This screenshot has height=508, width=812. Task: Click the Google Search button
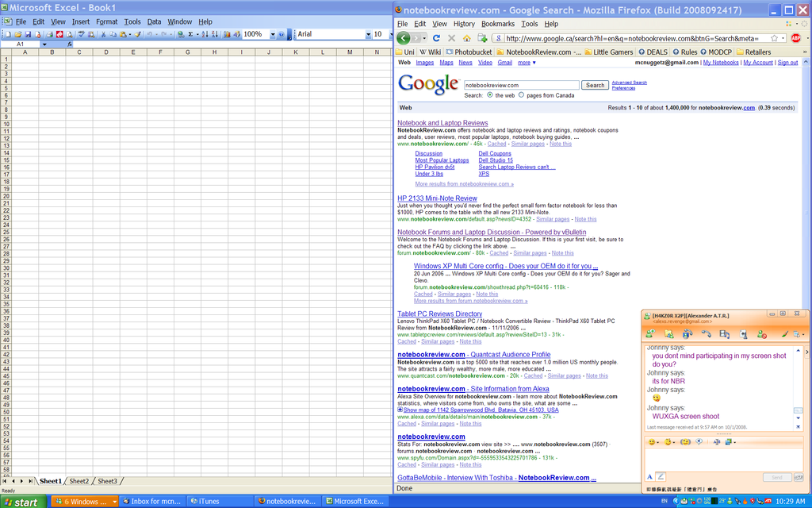click(x=595, y=85)
